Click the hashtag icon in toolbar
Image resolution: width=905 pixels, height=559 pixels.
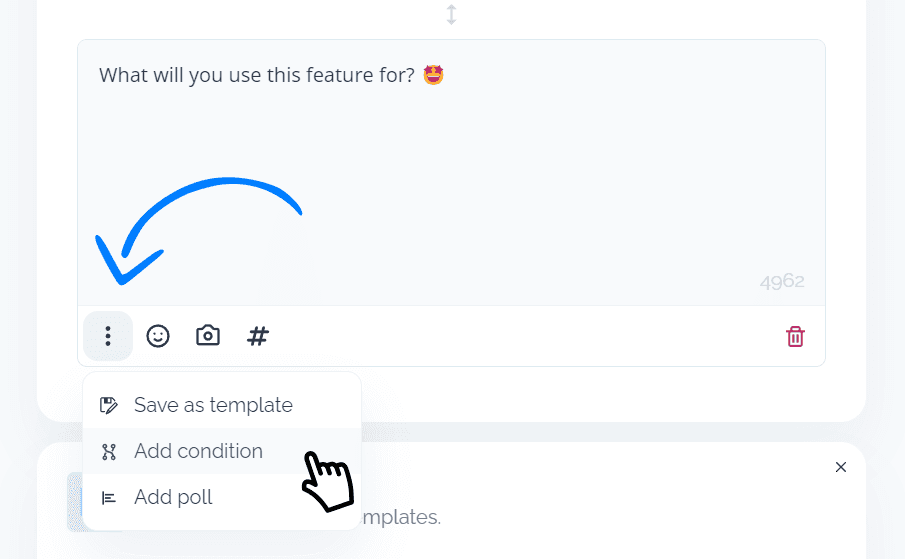point(257,336)
